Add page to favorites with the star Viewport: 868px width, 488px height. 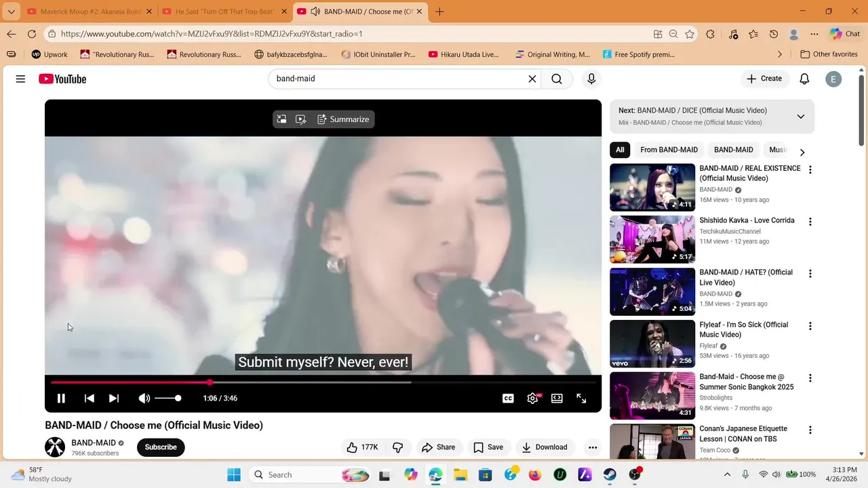tap(690, 34)
